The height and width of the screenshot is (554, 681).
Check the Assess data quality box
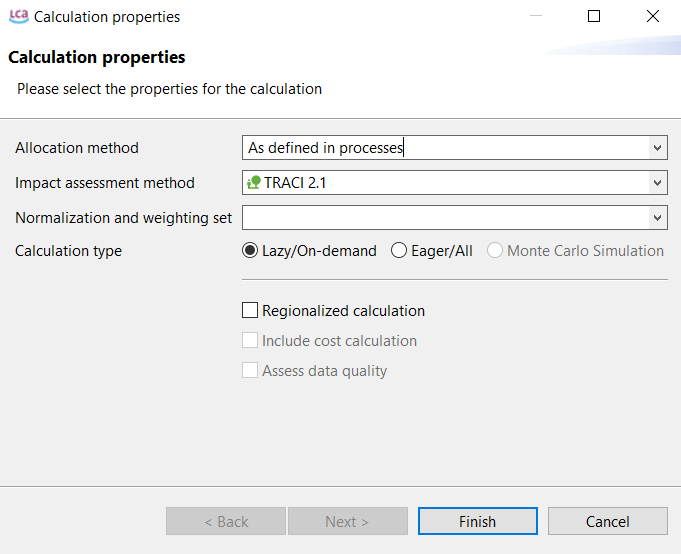coord(250,371)
